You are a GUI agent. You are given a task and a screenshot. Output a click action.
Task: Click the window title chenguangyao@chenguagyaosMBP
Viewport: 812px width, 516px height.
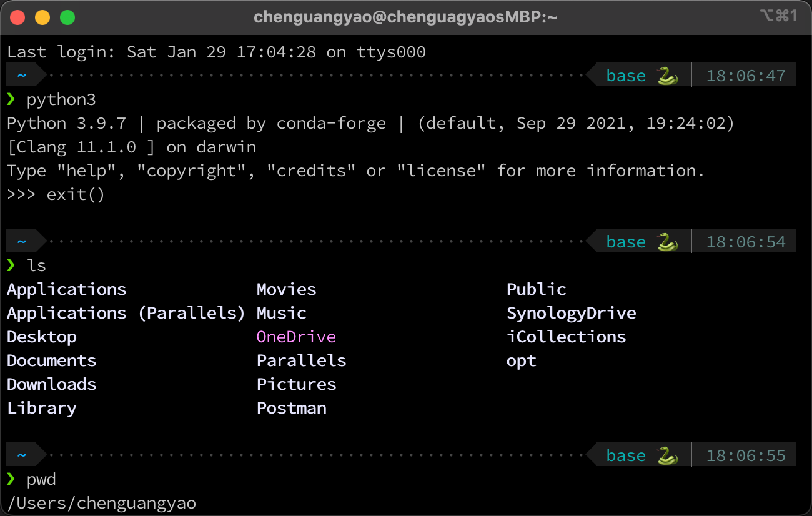(x=405, y=17)
